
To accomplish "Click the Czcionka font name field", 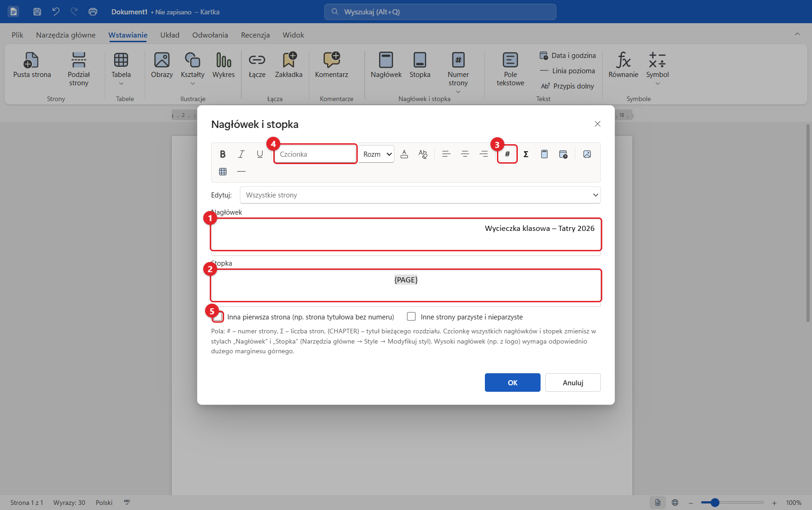I will tap(316, 154).
